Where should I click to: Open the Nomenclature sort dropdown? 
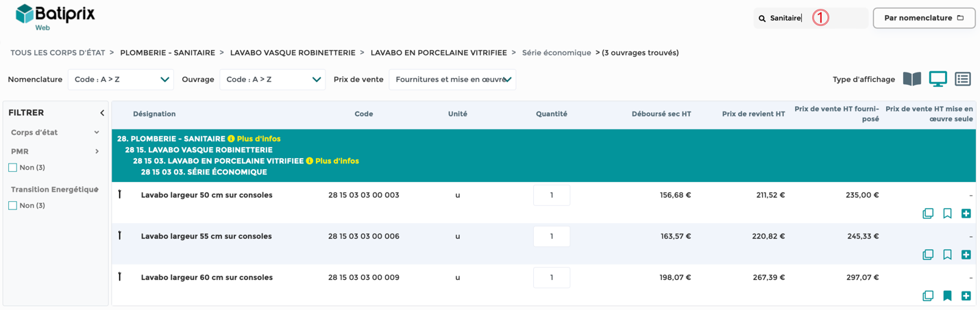tap(121, 79)
